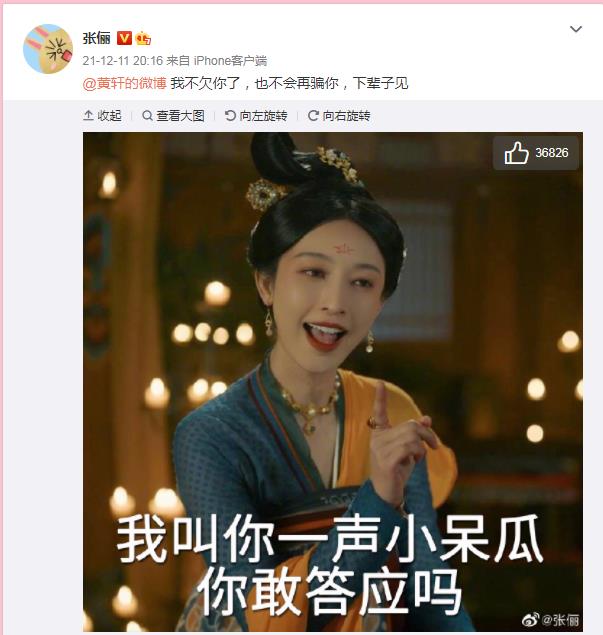
Task: Click the magnifier icon beside 查看大图
Action: [147, 116]
